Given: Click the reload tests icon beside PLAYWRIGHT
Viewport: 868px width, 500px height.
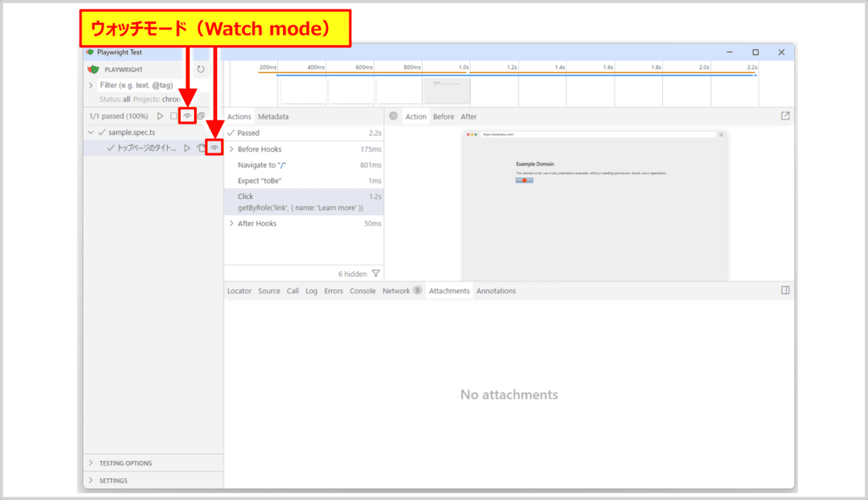Looking at the screenshot, I should tap(201, 69).
